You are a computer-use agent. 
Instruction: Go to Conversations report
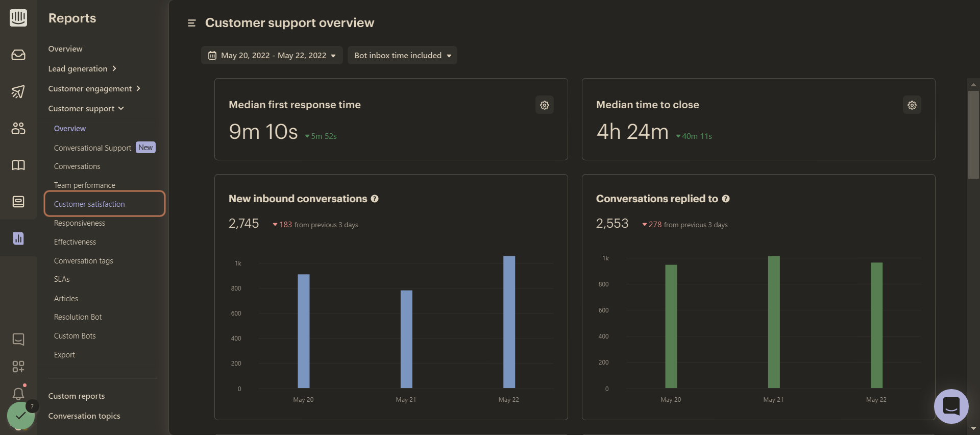click(x=77, y=166)
